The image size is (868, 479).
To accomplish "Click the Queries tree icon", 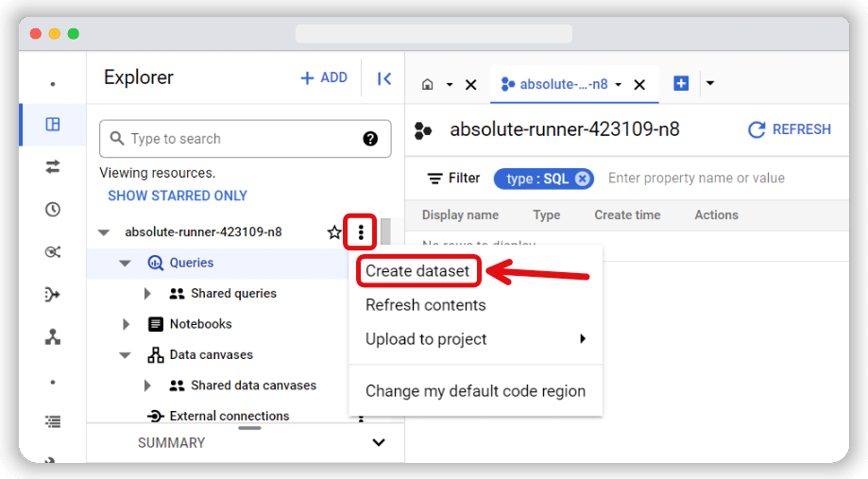I will (x=155, y=263).
